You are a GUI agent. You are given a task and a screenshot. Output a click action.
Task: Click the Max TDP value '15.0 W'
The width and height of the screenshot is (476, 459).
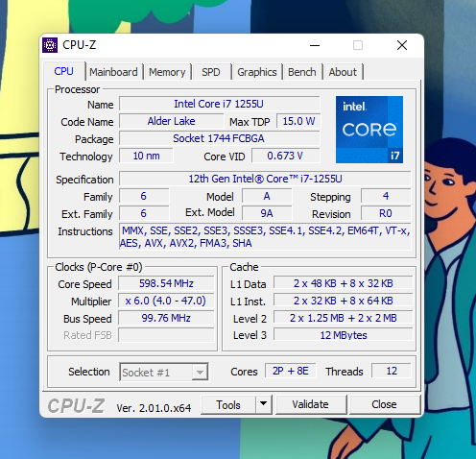pos(298,121)
